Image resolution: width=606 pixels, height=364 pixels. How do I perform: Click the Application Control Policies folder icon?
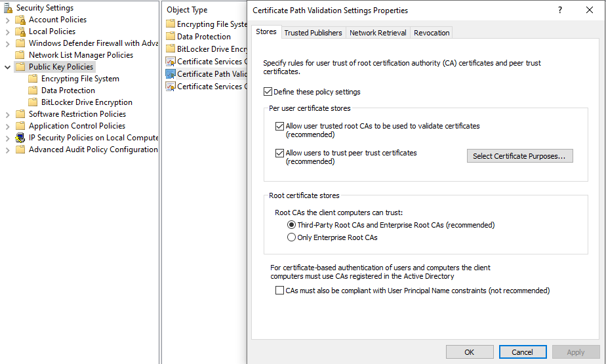pyautogui.click(x=20, y=126)
